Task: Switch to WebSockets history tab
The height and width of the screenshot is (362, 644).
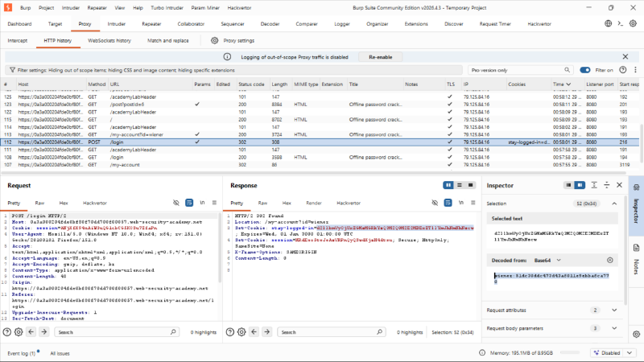Action: (x=109, y=41)
